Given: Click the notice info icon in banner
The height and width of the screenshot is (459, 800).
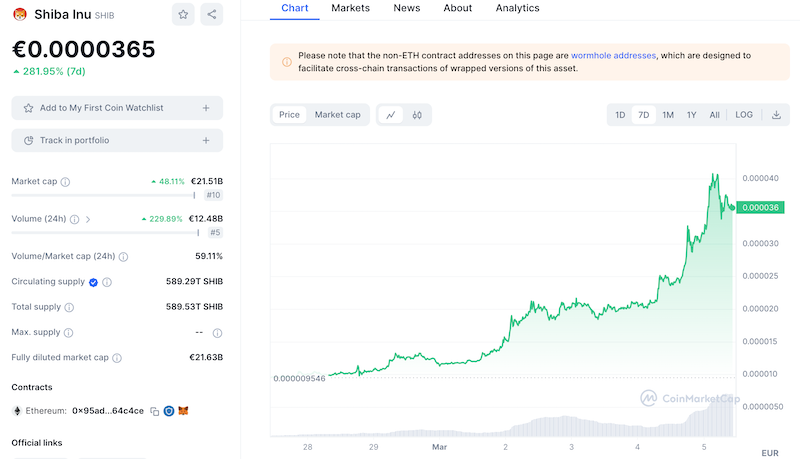Looking at the screenshot, I should 287,62.
